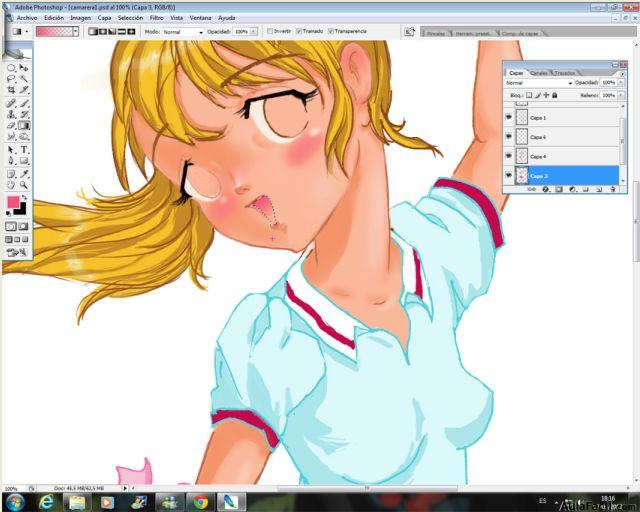The width and height of the screenshot is (640, 512).
Task: Select the Sponge/Dodge tool
Action: tap(24, 137)
